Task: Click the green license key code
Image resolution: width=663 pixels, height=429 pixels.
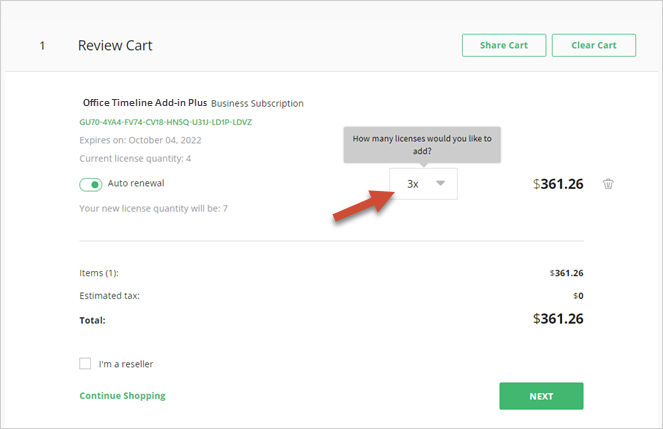Action: pyautogui.click(x=165, y=122)
